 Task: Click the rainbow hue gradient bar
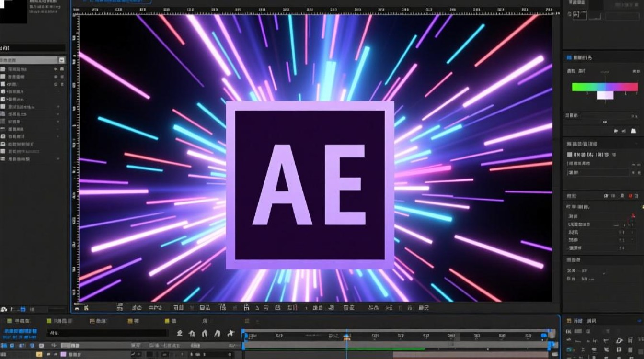click(605, 87)
